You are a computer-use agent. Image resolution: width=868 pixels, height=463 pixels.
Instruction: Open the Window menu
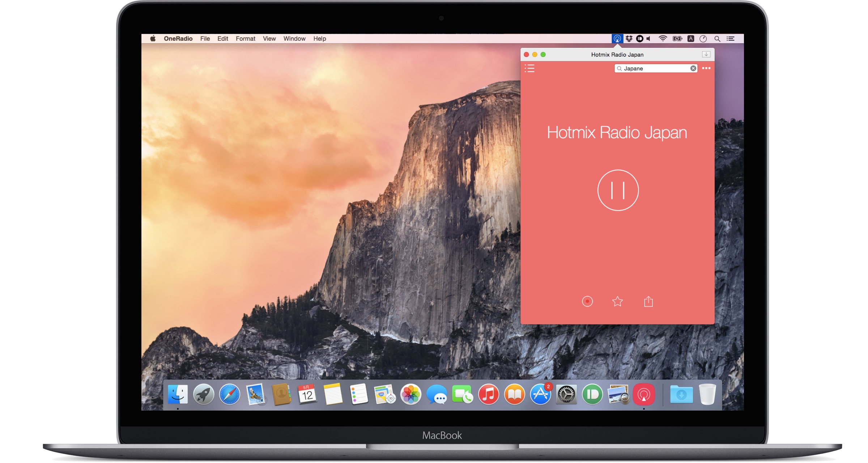coord(294,39)
